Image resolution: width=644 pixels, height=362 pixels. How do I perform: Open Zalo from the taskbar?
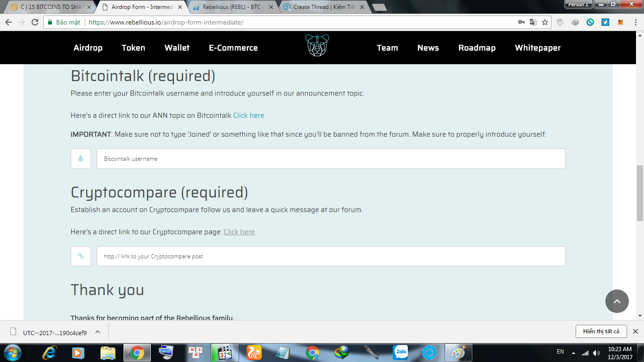click(x=400, y=353)
